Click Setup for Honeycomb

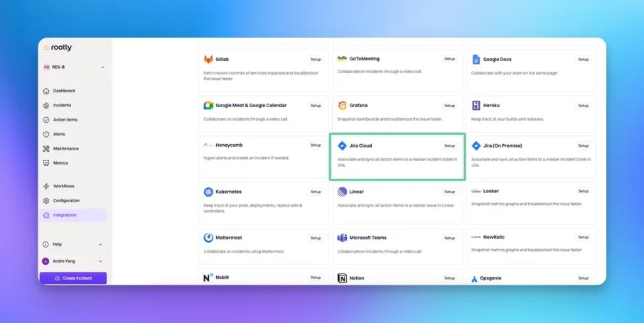[x=316, y=145]
